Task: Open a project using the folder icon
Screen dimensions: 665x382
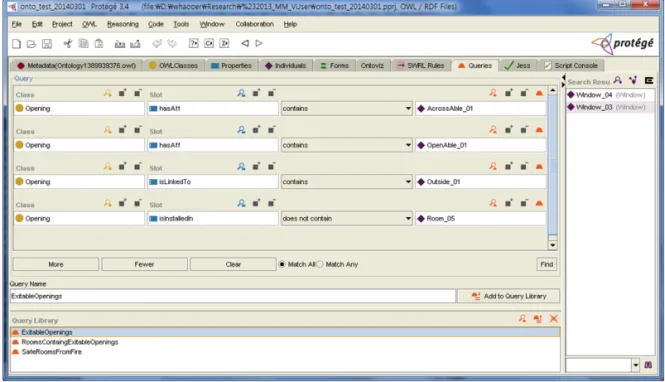Action: tap(31, 44)
